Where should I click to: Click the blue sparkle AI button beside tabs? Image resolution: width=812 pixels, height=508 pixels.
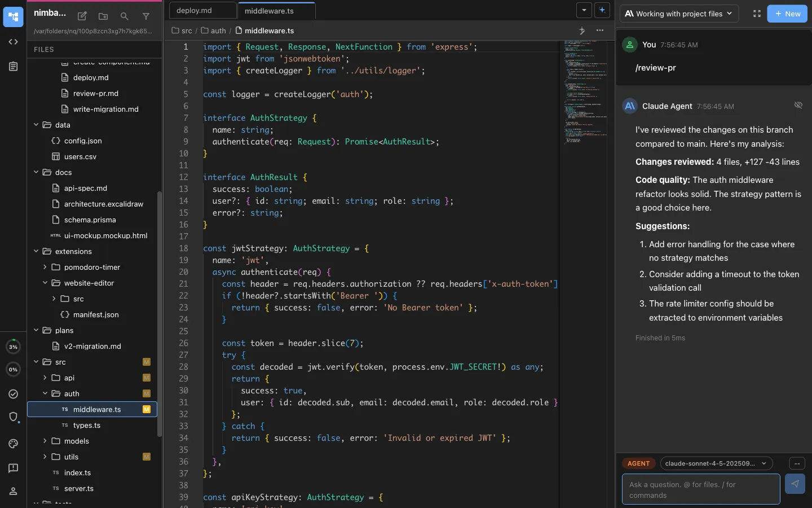[x=602, y=10]
